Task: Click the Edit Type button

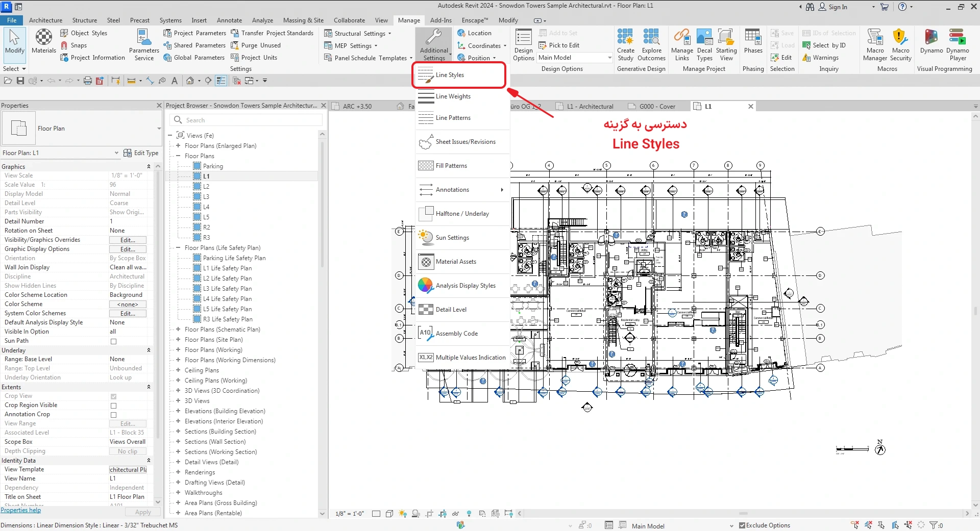Action: [141, 153]
